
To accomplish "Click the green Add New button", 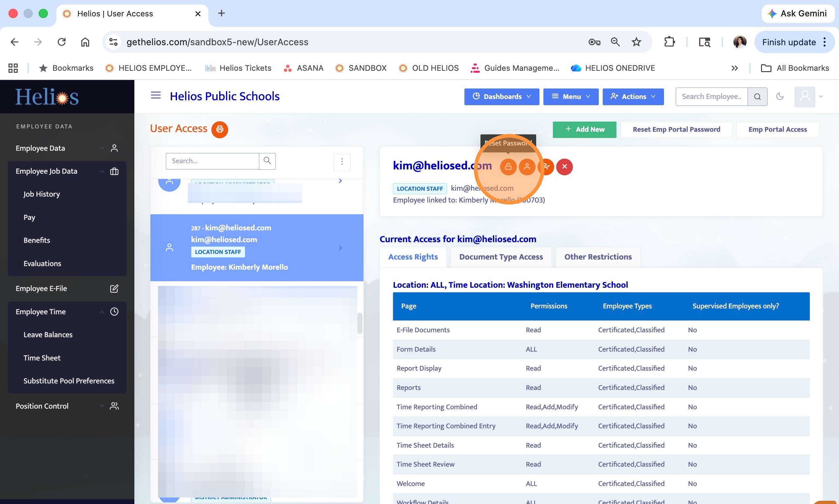I will 584,129.
